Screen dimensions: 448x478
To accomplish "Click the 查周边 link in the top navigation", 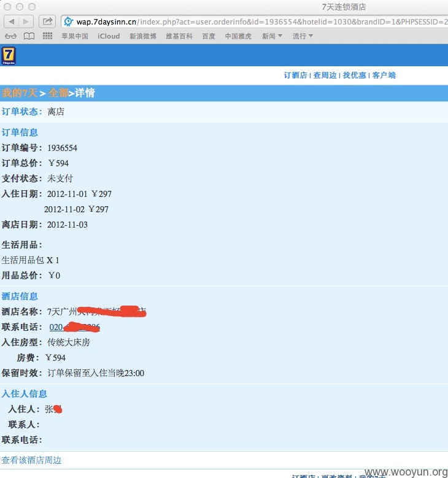I will click(x=325, y=75).
